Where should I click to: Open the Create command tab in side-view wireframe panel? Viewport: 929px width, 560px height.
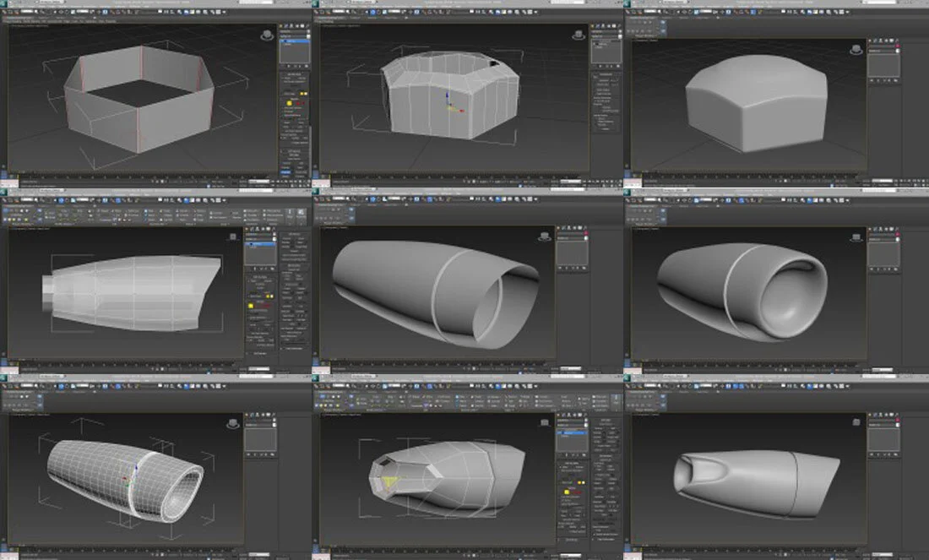[248, 230]
